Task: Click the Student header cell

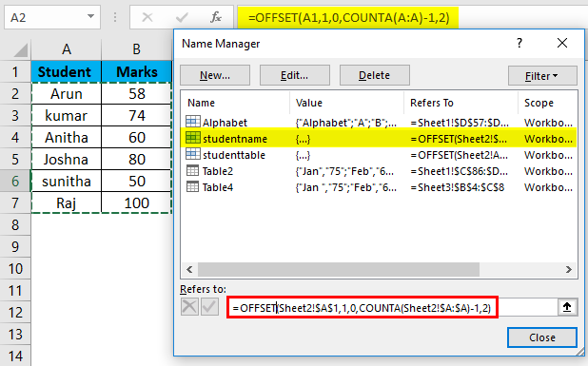Action: pos(67,71)
